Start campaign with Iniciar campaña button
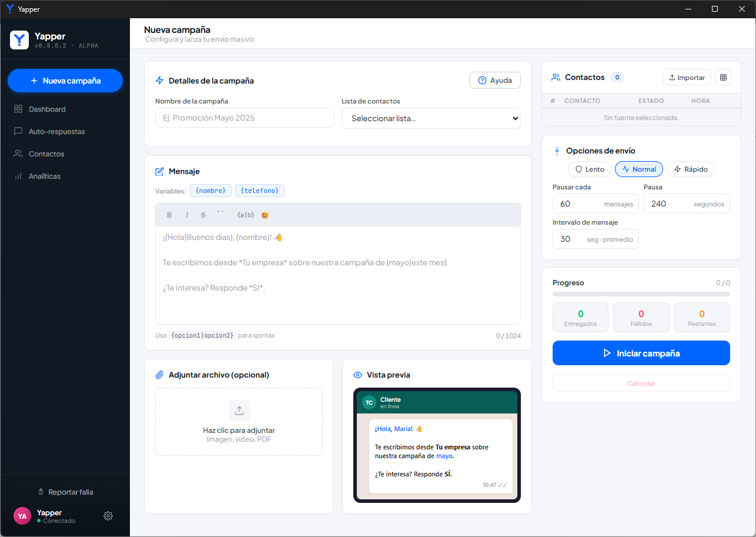 [641, 353]
